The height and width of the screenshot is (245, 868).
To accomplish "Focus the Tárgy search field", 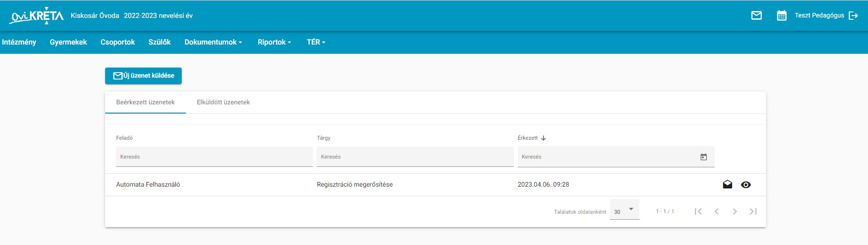I will click(415, 157).
